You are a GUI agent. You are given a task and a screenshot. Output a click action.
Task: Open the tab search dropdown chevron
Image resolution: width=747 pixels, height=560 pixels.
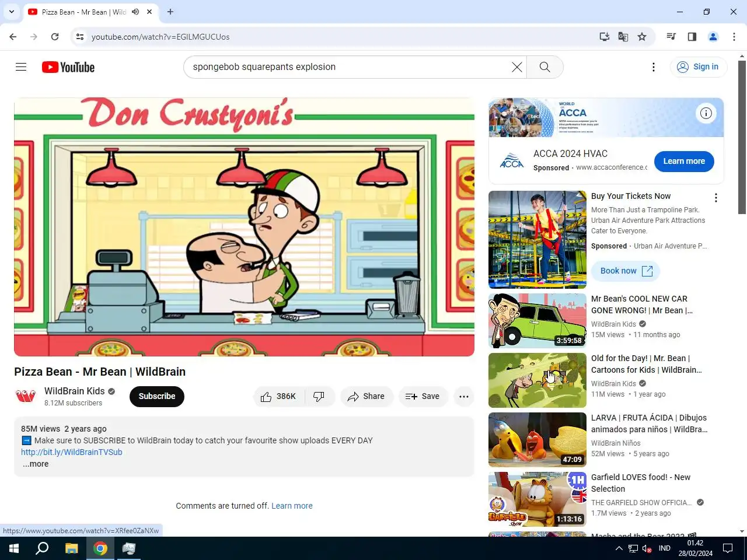pos(11,12)
